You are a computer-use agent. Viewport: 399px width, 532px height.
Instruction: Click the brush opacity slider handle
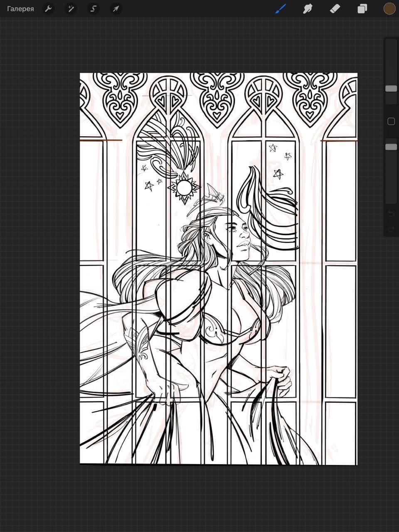click(x=391, y=147)
